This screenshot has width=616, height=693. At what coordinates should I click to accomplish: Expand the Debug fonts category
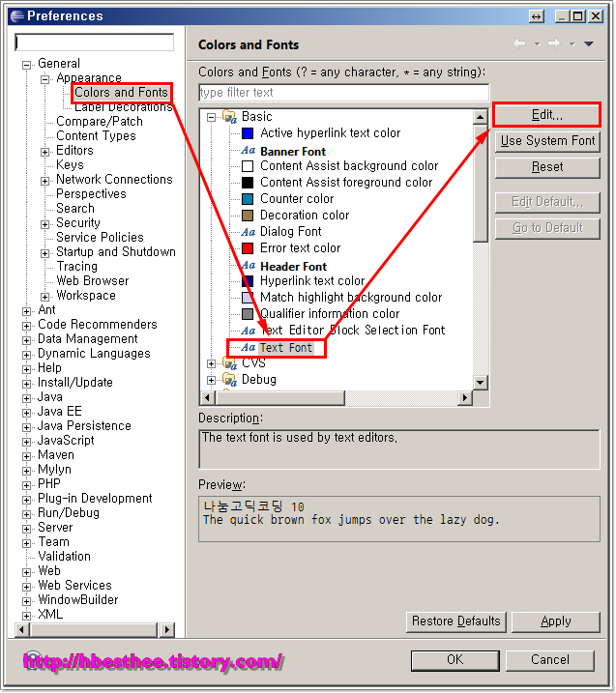[x=212, y=380]
